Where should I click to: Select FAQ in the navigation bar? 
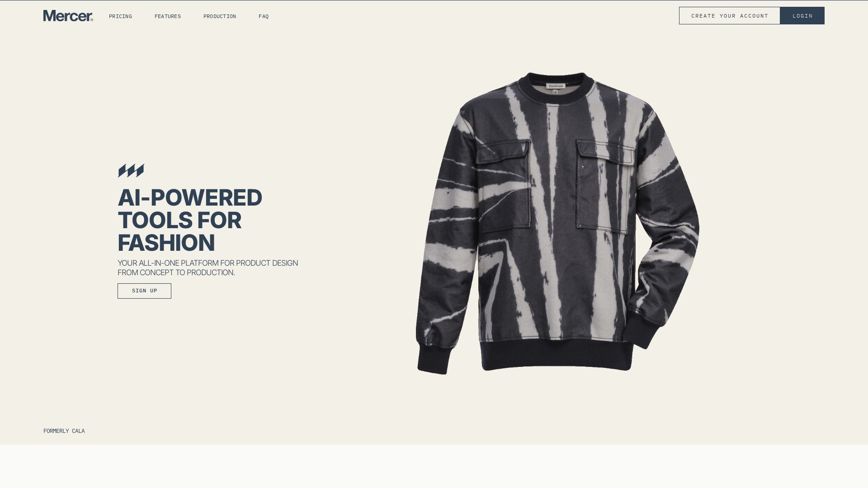(264, 16)
